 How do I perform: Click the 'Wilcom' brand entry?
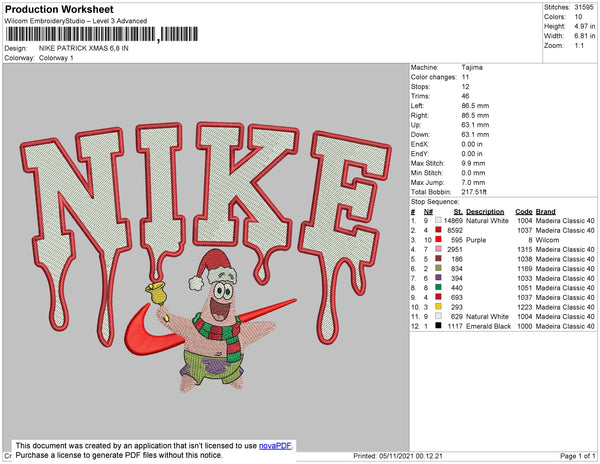coord(547,240)
